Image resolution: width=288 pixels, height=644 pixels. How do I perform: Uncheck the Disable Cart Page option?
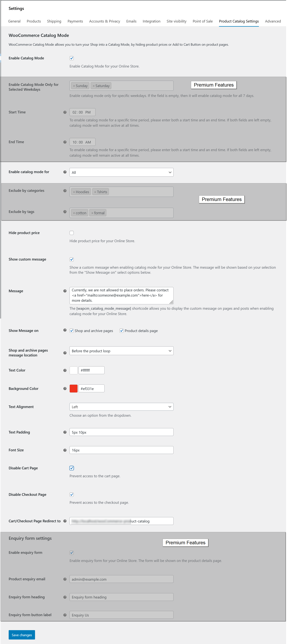point(72,468)
